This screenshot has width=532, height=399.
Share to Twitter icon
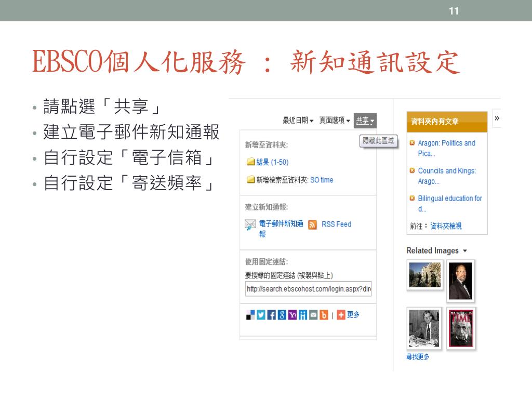(x=261, y=315)
